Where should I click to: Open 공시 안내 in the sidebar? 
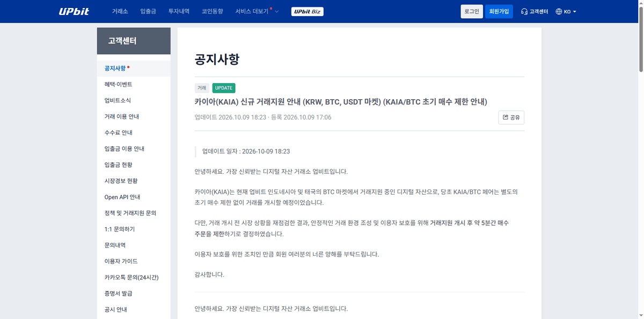pos(134,309)
